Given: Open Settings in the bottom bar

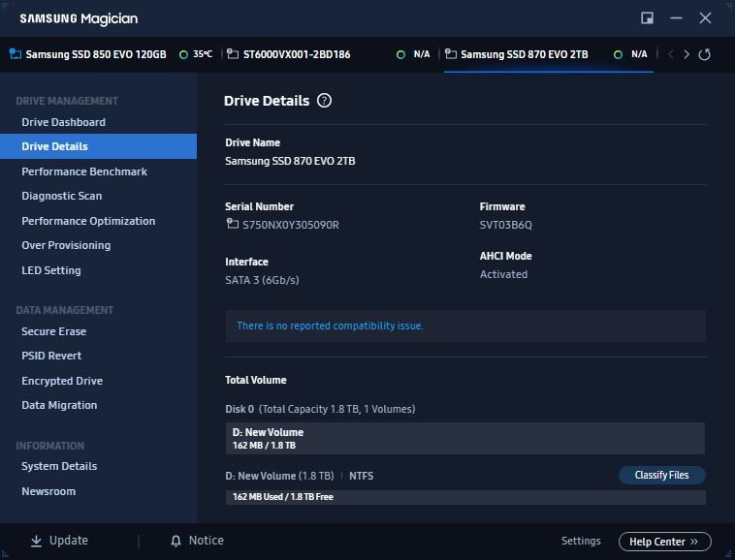Looking at the screenshot, I should [581, 541].
